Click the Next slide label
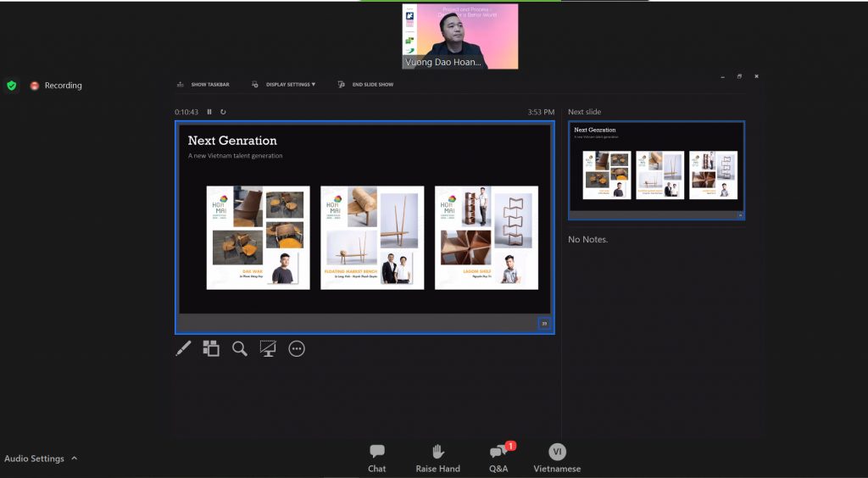 [585, 112]
